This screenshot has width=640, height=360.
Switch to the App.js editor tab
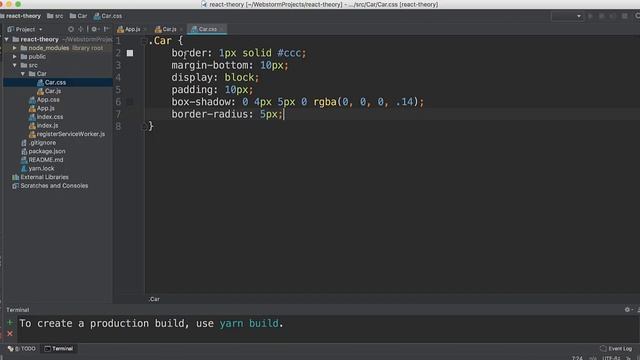pyautogui.click(x=129, y=29)
